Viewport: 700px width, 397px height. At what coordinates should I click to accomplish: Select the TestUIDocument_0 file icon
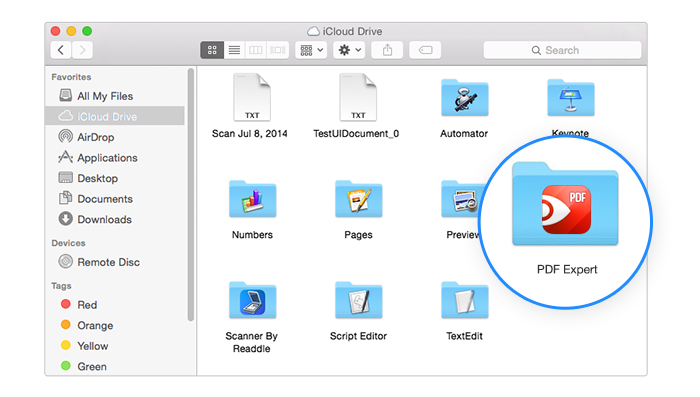[x=358, y=97]
